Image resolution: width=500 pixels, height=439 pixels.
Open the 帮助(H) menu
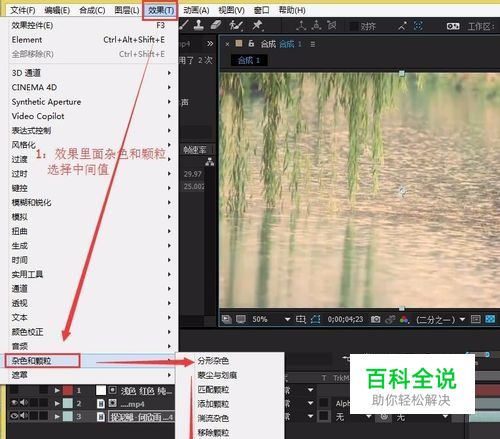point(292,10)
